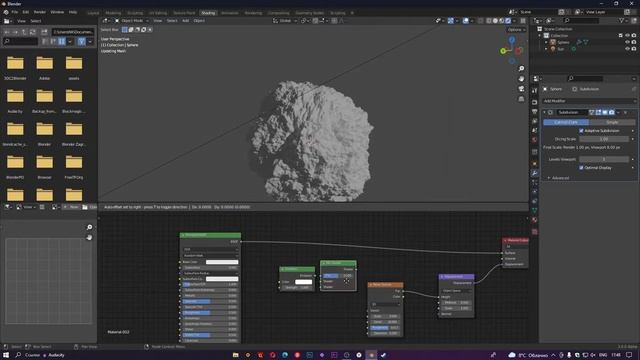Collapse the Subdivision modifier panel arrow
This screenshot has width=640, height=360.
point(544,112)
